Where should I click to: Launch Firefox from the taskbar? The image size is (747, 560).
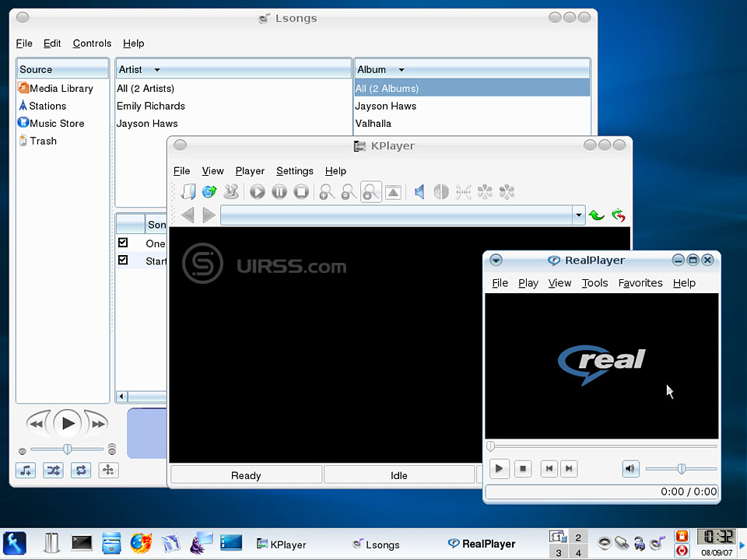[x=141, y=542]
